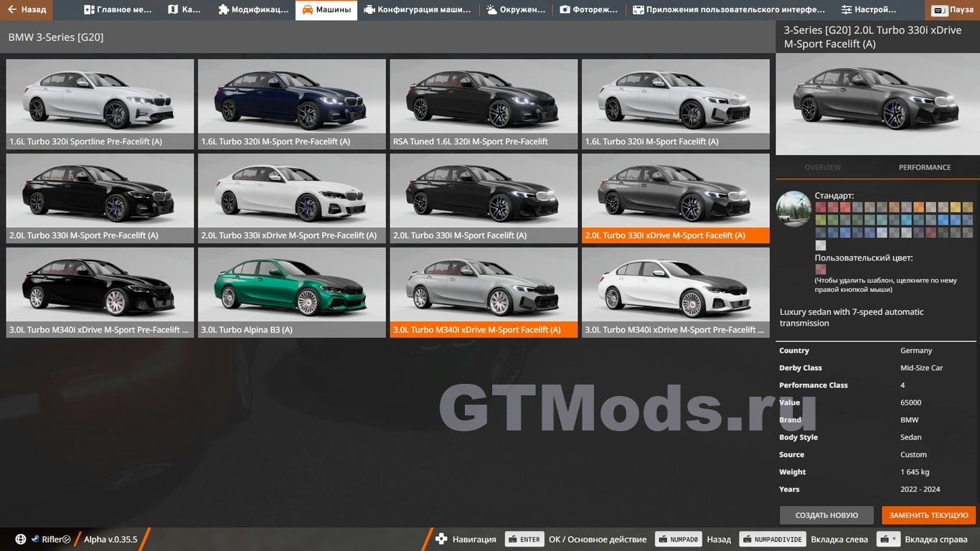The width and height of the screenshot is (980, 551).
Task: Select the white M340i xDrive Pre-Facelift car
Action: (x=676, y=293)
